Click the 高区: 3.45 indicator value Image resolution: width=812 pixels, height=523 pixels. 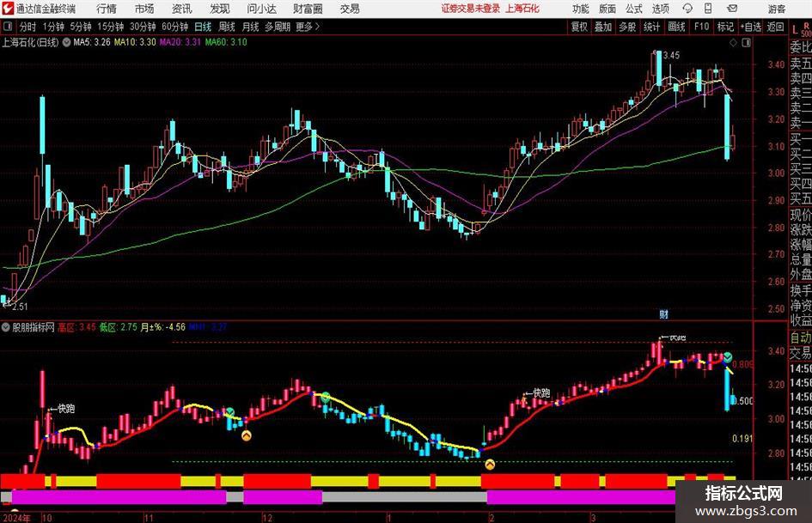(76, 327)
